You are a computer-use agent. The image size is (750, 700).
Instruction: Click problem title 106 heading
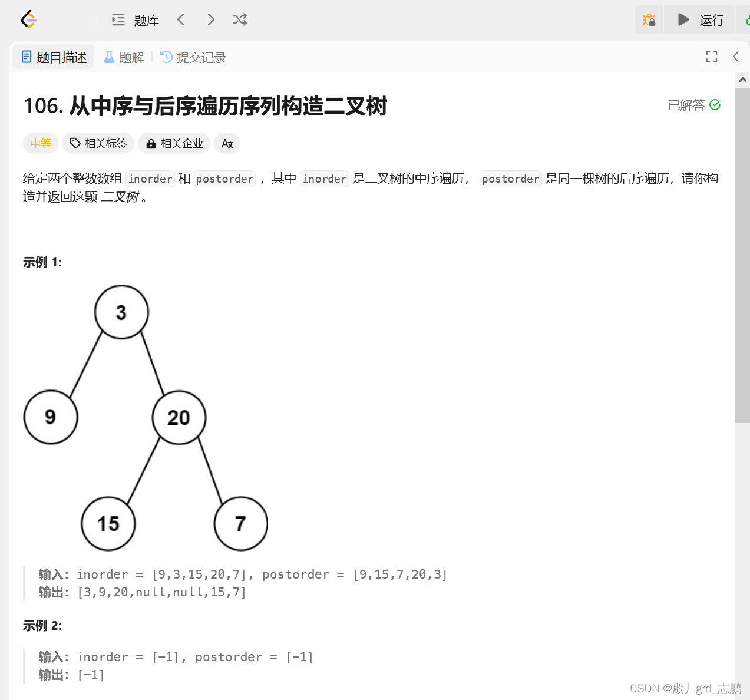coord(206,106)
